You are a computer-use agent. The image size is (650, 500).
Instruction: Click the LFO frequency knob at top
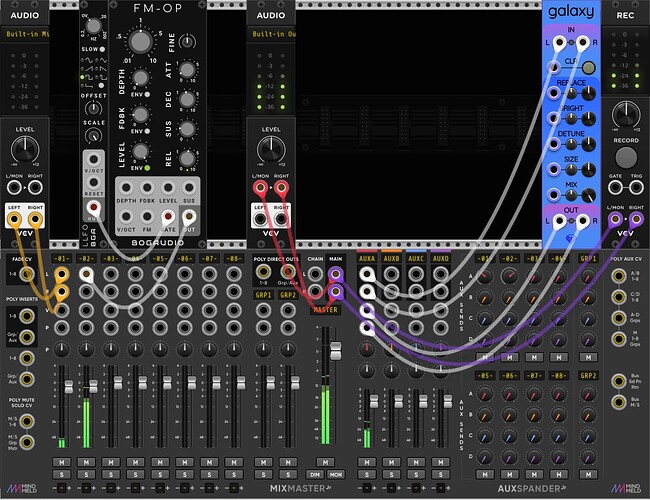pyautogui.click(x=93, y=26)
